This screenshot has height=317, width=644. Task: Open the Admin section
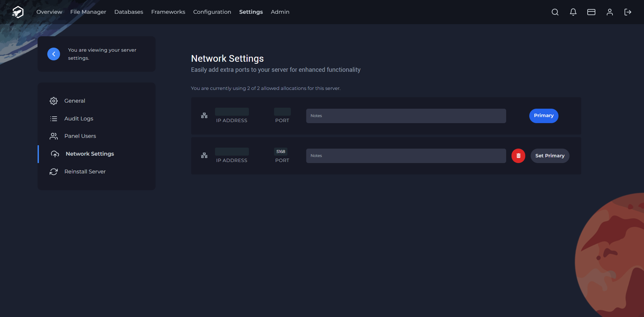coord(280,12)
